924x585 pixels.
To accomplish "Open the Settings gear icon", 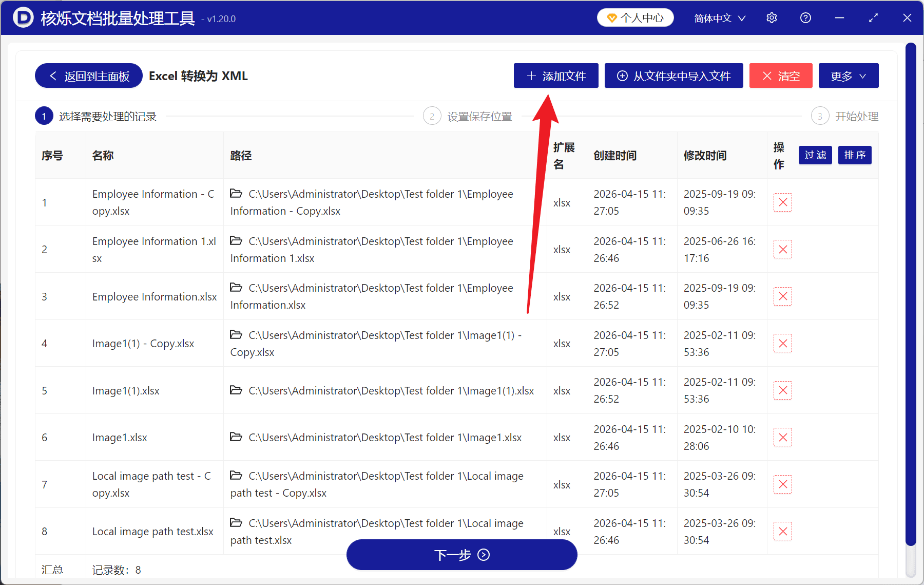I will tap(772, 17).
